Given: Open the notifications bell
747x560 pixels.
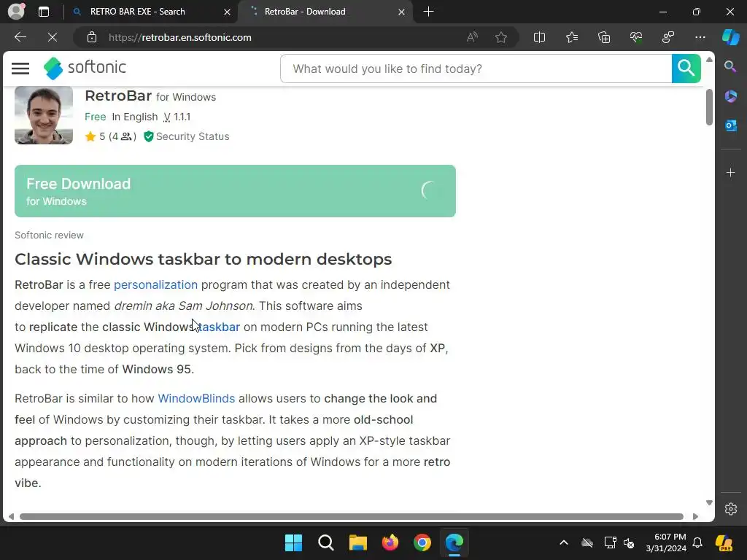Looking at the screenshot, I should pyautogui.click(x=697, y=542).
